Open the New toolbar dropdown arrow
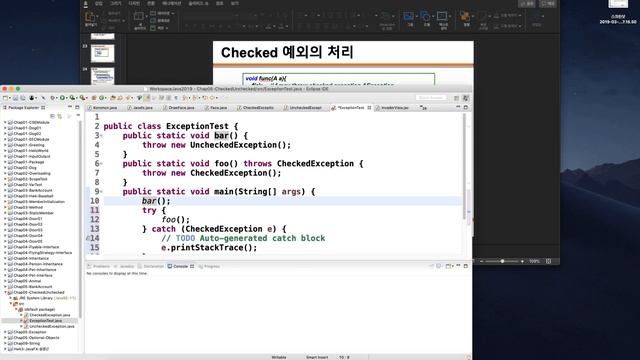The image size is (640, 360). 10,98
